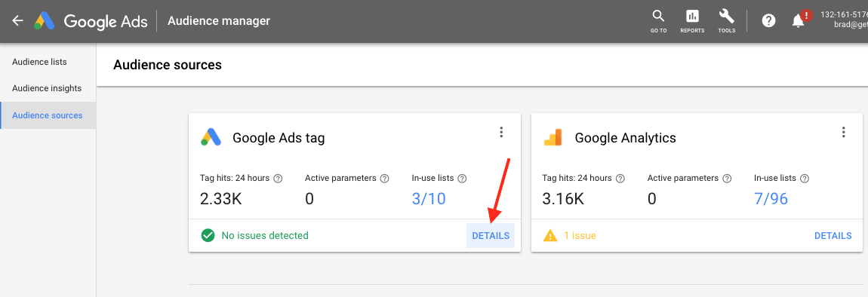This screenshot has height=297, width=868.
Task: Open the Go To search icon
Action: coord(658,21)
